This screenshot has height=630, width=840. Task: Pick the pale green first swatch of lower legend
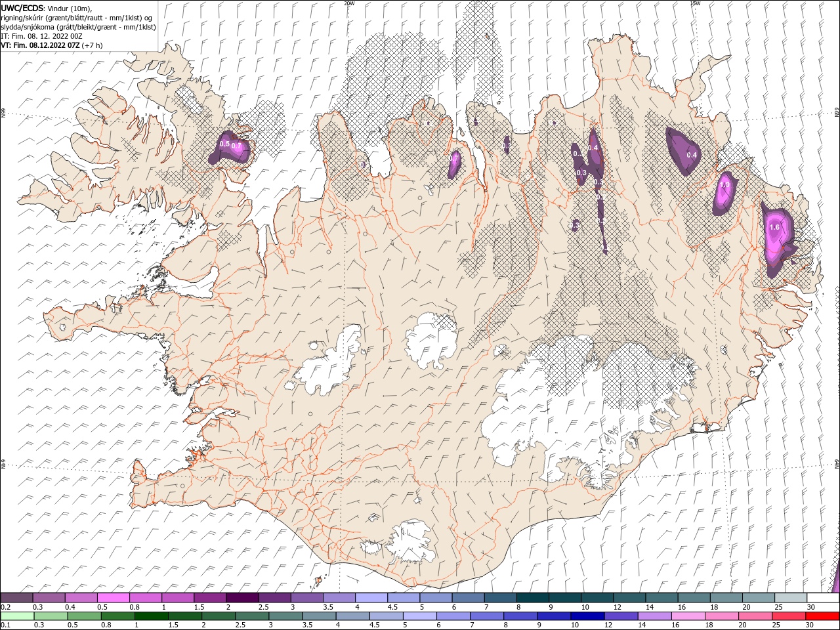click(17, 616)
